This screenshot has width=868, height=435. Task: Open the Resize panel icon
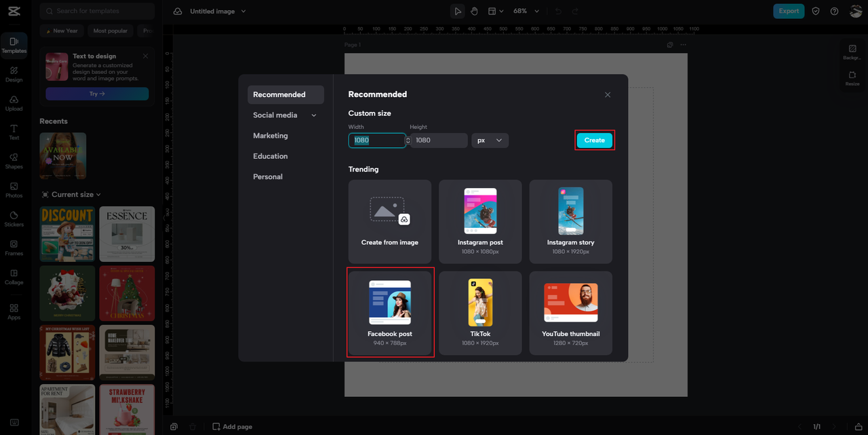pyautogui.click(x=852, y=79)
